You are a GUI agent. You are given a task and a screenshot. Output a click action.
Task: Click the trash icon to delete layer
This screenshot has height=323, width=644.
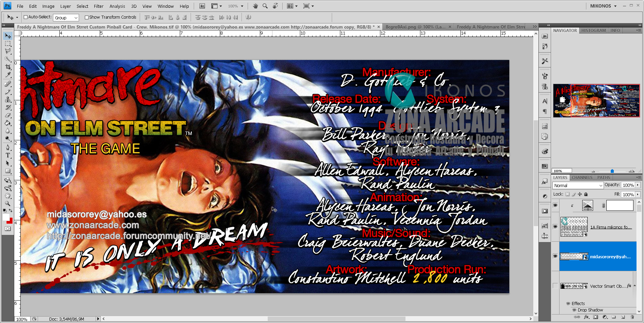[x=632, y=317]
